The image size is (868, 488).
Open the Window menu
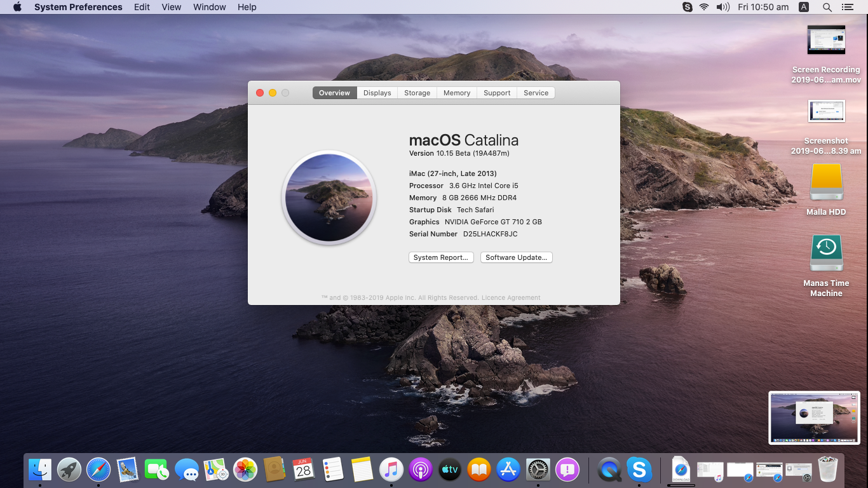[210, 7]
